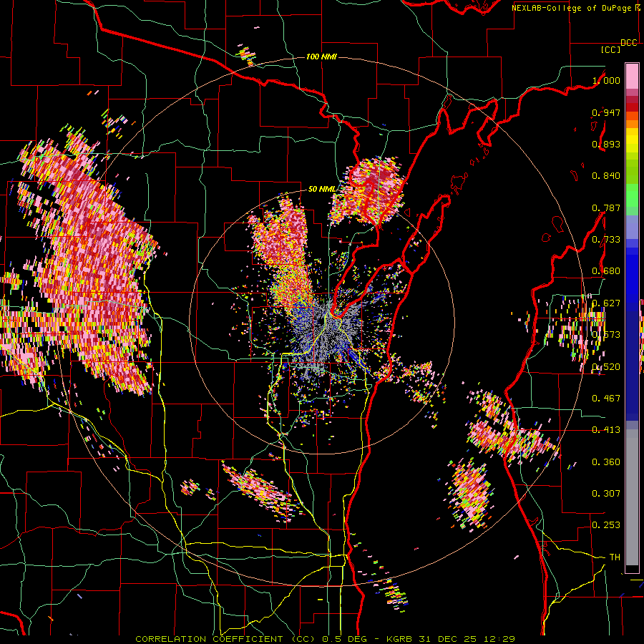This screenshot has height=644, width=644.
Task: Click the gray low-CC segment of color bar
Action: point(632,497)
